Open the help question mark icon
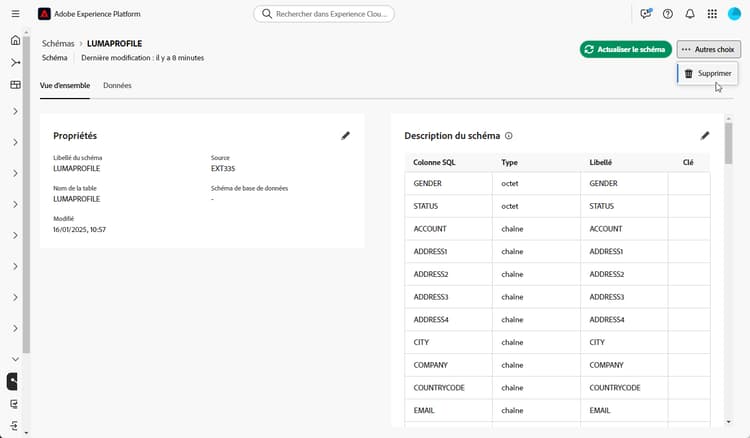The image size is (750, 438). click(668, 14)
